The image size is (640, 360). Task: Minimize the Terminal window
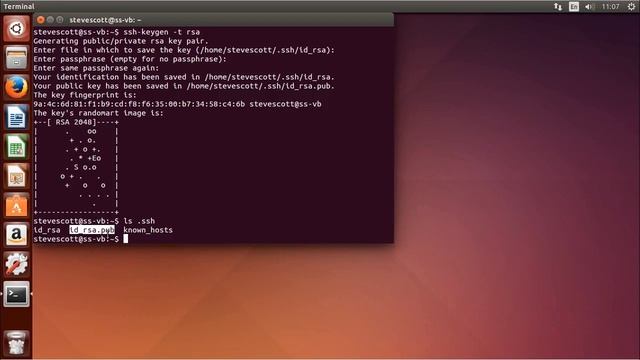[50, 20]
